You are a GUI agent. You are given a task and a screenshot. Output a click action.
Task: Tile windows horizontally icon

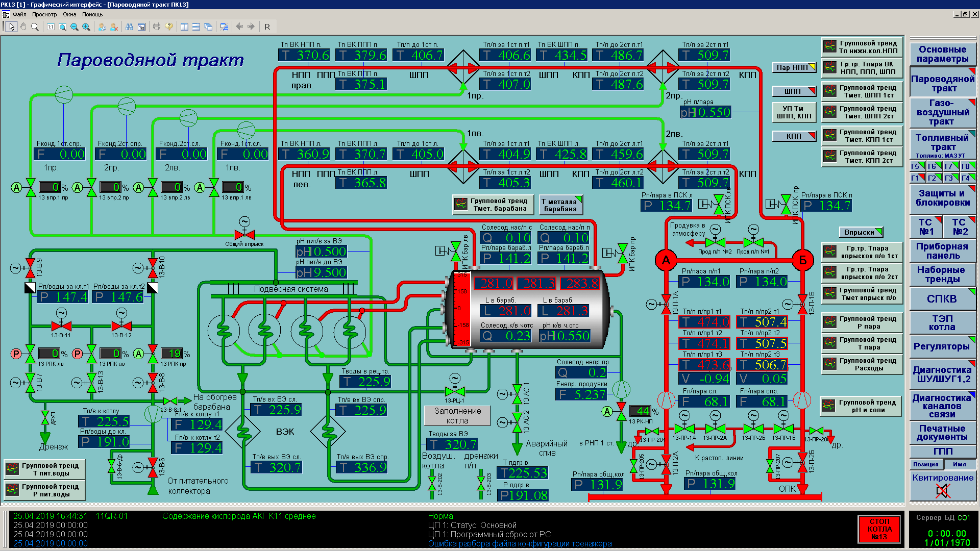point(196,27)
